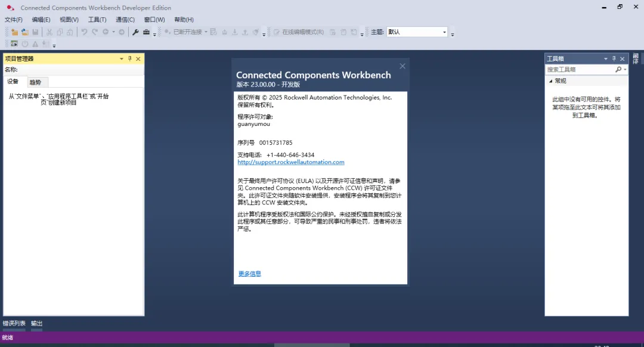
Task: Pin the 工具箱 panel
Action: pyautogui.click(x=614, y=58)
